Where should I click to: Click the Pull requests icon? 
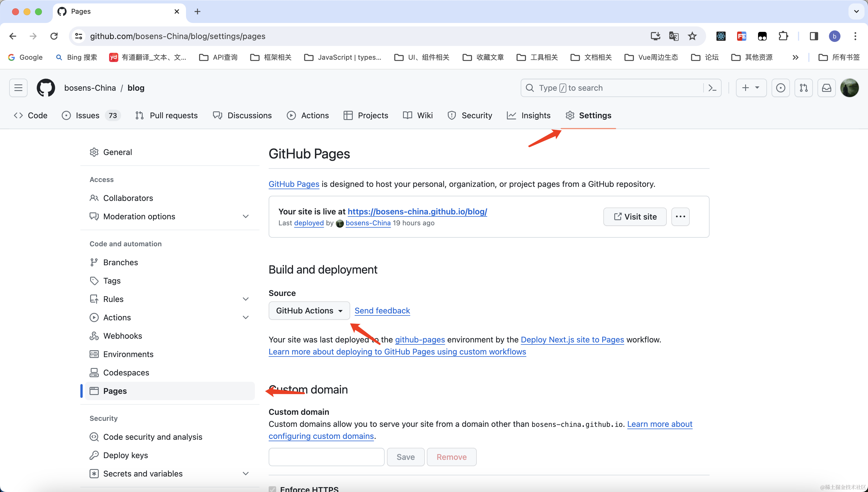click(x=139, y=115)
